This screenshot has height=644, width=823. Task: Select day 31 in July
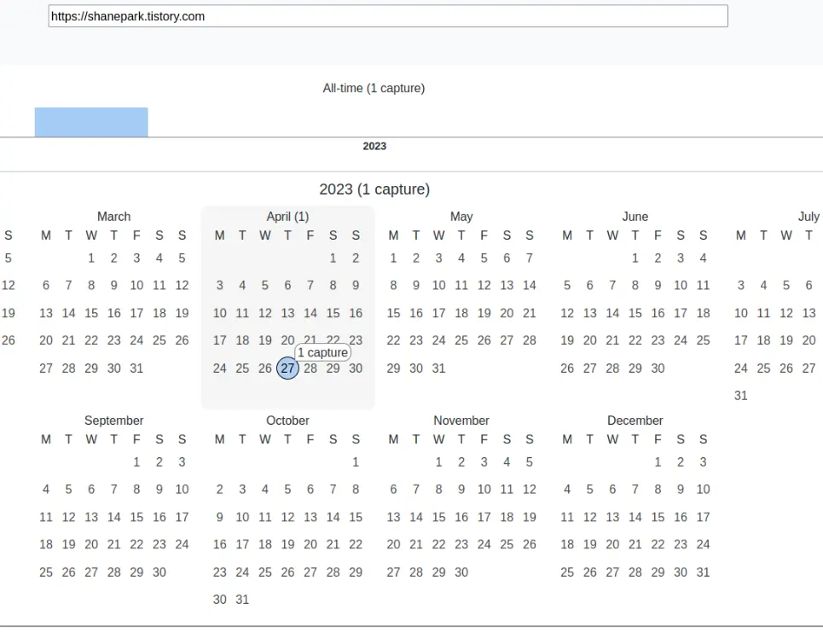pos(740,396)
